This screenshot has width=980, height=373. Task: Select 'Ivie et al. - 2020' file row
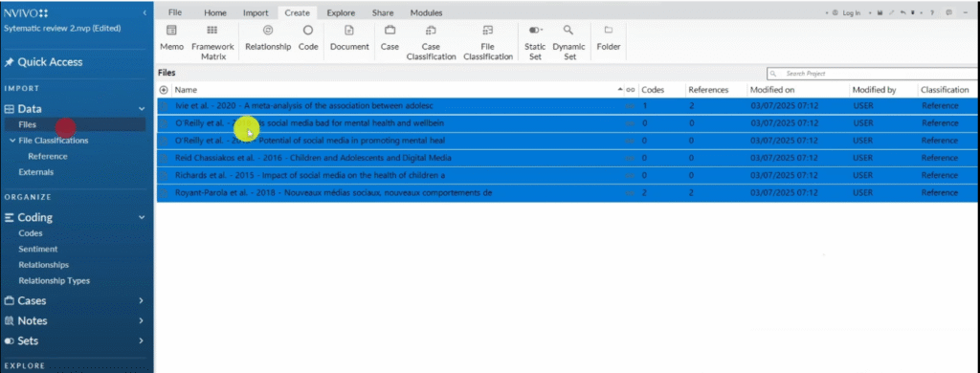click(568, 106)
